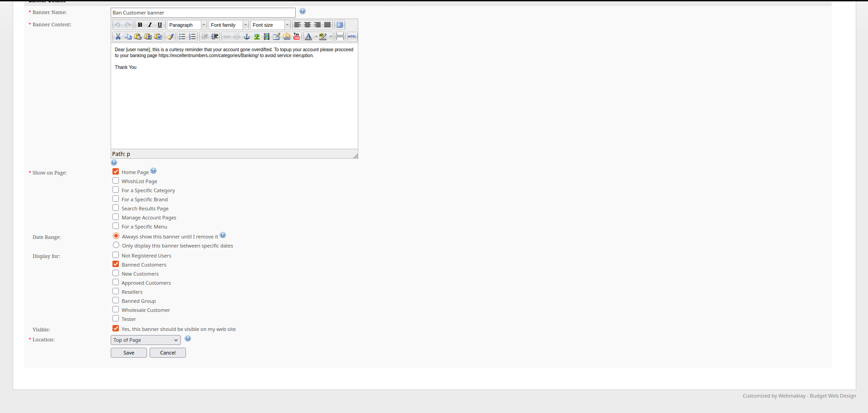Image resolution: width=868 pixels, height=413 pixels.
Task: Open the Font size dropdown
Action: pyautogui.click(x=270, y=25)
